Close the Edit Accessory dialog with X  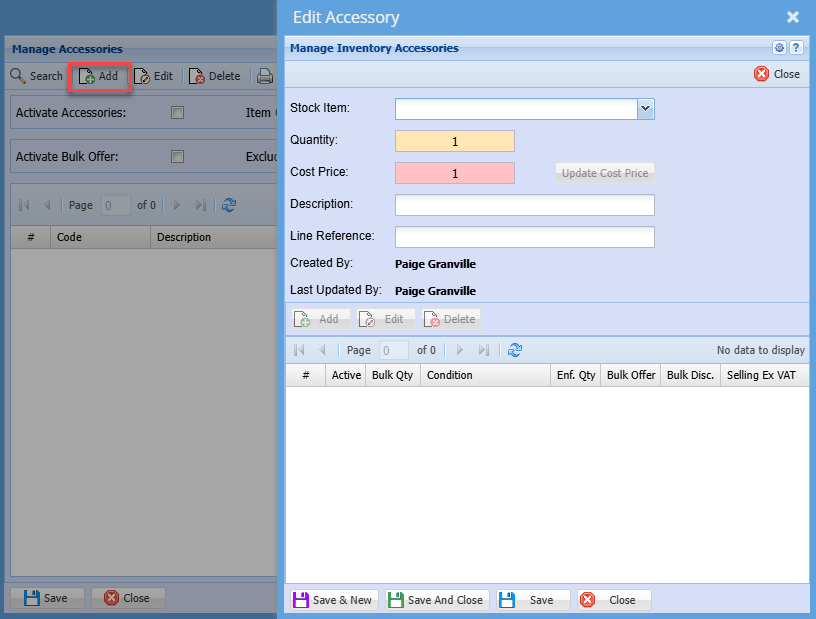(792, 17)
